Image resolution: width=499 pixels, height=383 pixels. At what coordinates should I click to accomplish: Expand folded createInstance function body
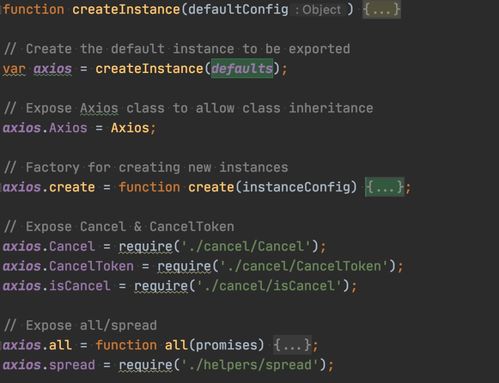tap(382, 10)
